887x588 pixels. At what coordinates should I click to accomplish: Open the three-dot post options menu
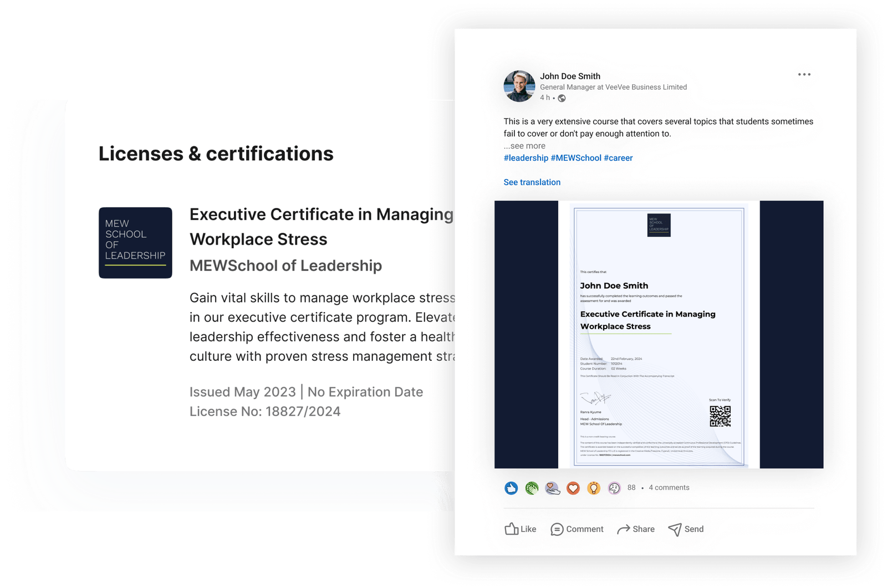click(804, 74)
